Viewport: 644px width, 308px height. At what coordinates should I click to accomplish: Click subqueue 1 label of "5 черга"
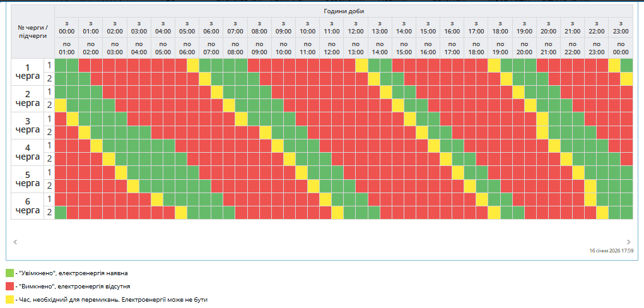pyautogui.click(x=49, y=172)
